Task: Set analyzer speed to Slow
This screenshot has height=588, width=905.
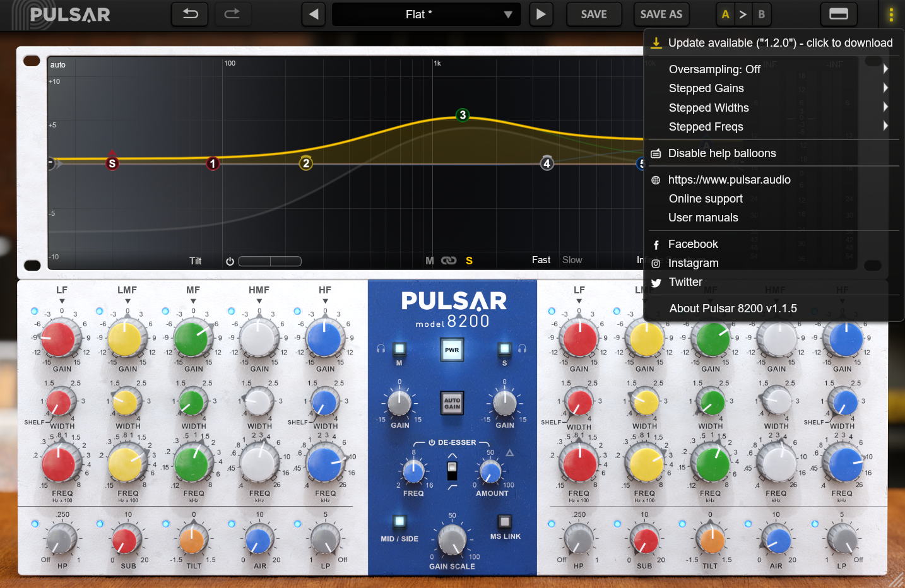Action: coord(572,260)
